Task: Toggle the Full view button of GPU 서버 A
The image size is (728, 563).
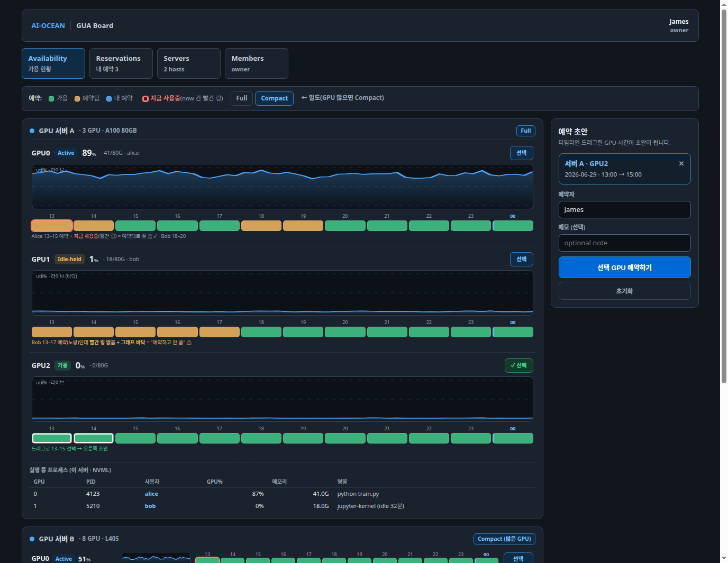Action: pyautogui.click(x=526, y=131)
